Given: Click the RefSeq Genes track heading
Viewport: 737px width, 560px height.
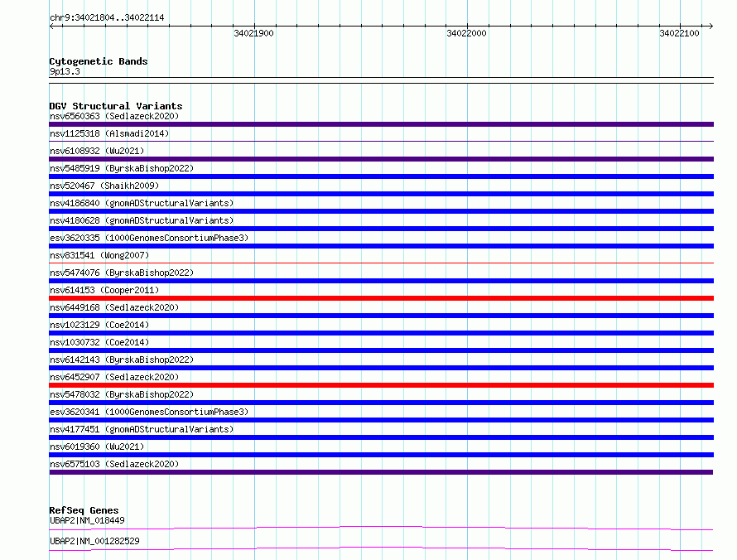Looking at the screenshot, I should [84, 510].
